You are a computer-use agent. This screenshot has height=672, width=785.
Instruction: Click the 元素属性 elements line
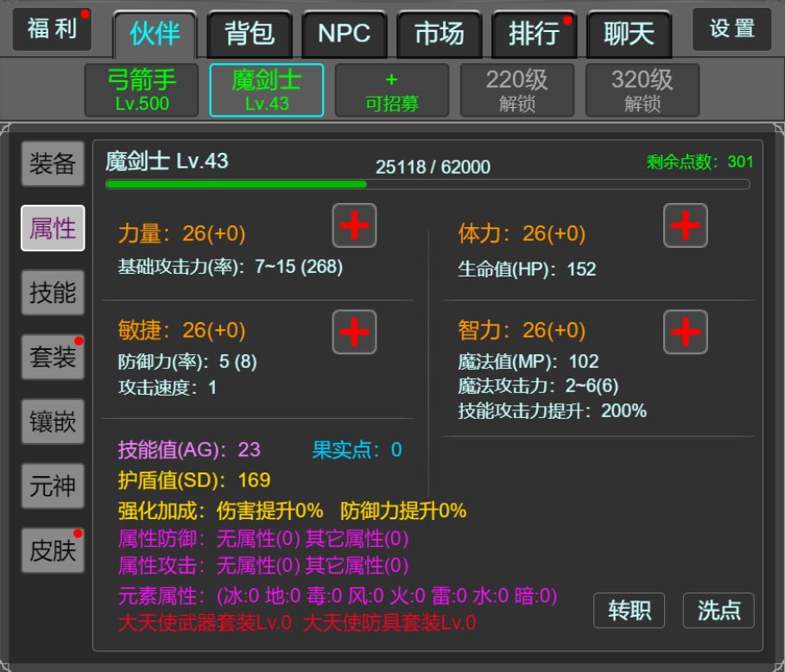tap(338, 596)
